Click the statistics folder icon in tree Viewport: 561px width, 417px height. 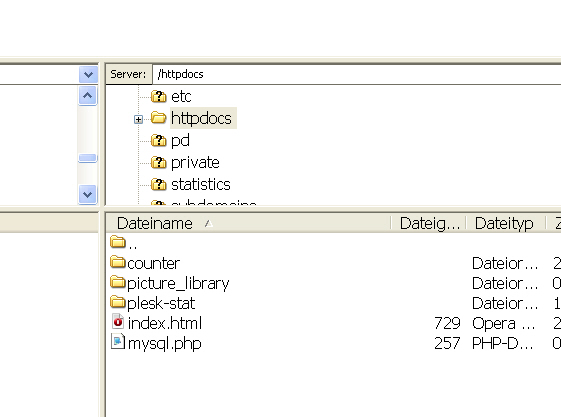pyautogui.click(x=158, y=185)
